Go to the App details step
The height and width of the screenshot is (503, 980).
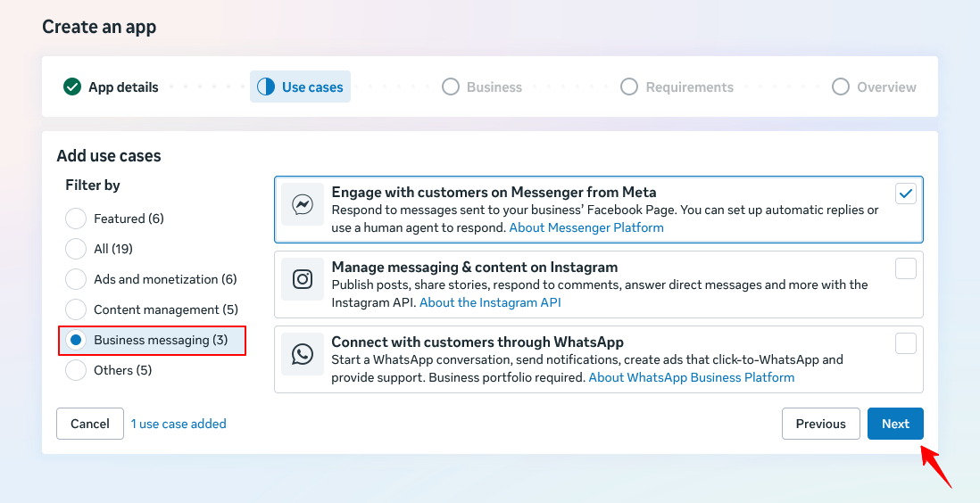[x=112, y=87]
